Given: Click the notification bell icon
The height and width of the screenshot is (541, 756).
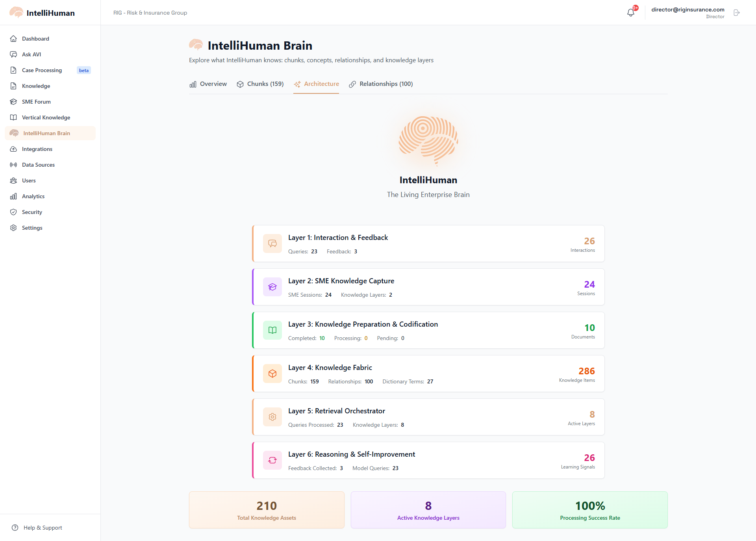Looking at the screenshot, I should (x=630, y=13).
